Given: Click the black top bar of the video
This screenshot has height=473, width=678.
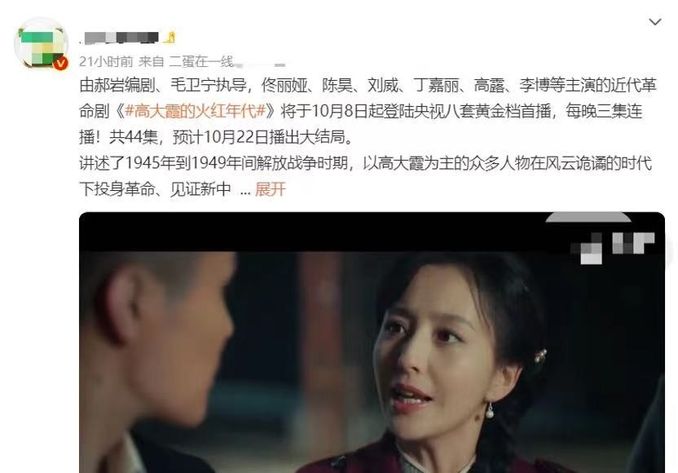Looking at the screenshot, I should 372,232.
